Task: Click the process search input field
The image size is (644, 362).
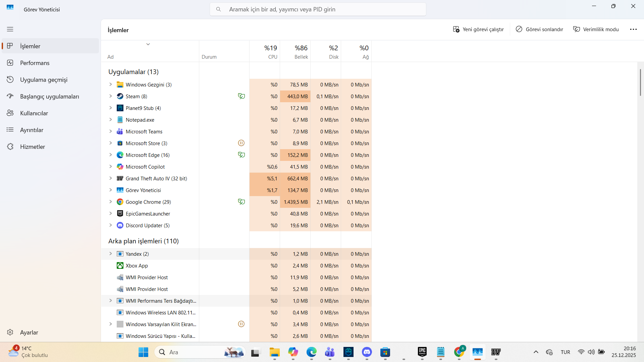Action: click(318, 9)
